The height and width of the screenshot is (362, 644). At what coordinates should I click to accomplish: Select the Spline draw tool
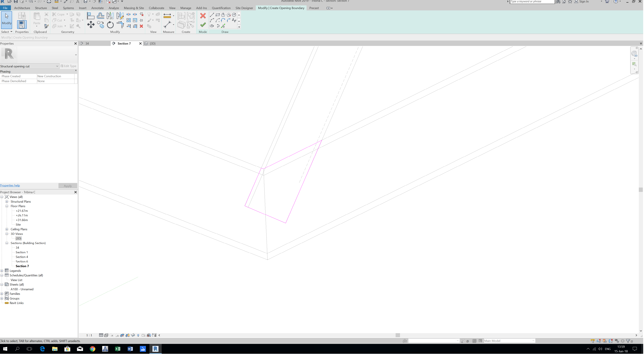coord(234,20)
